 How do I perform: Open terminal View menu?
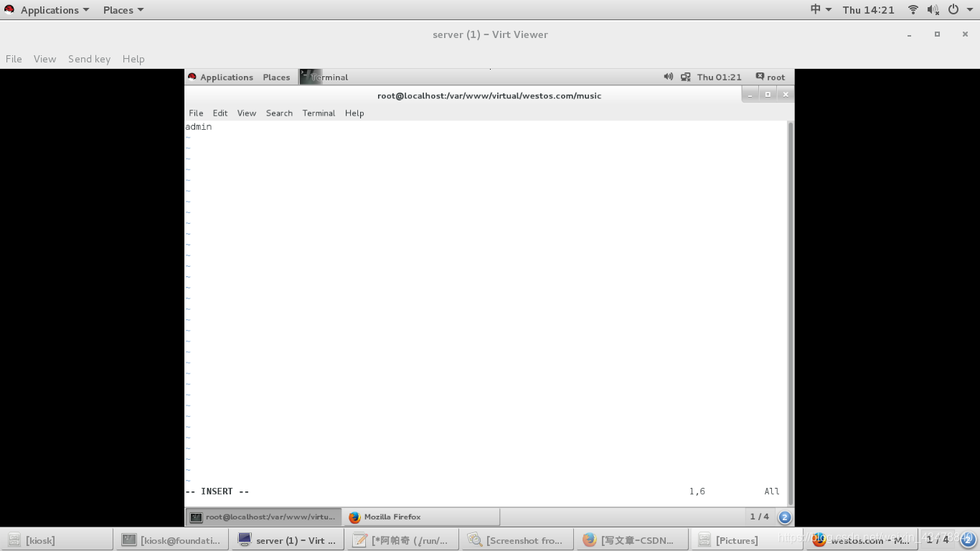(x=247, y=113)
